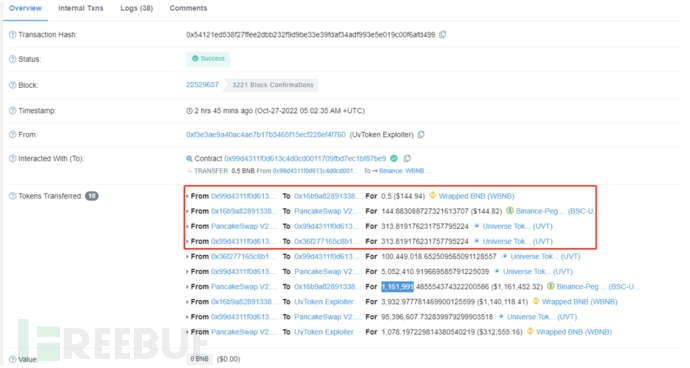The height and width of the screenshot is (368, 690).
Task: Click amount 100,449,018.652509565091128557
Action: (439, 256)
